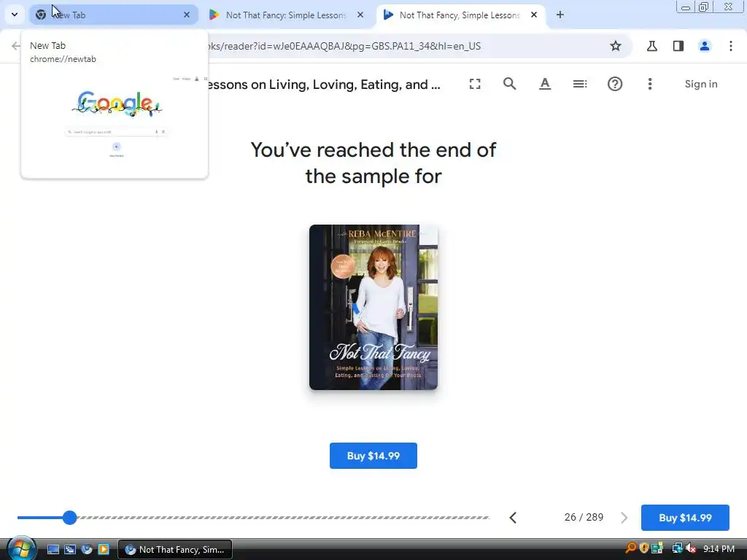Click the bottom-right Buy $14.99 button
747x560 pixels.
pyautogui.click(x=685, y=518)
